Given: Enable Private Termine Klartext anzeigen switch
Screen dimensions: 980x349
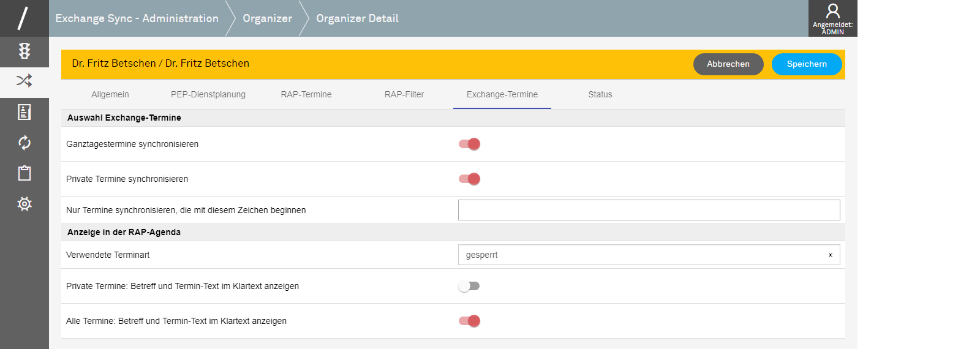Looking at the screenshot, I should coord(469,286).
